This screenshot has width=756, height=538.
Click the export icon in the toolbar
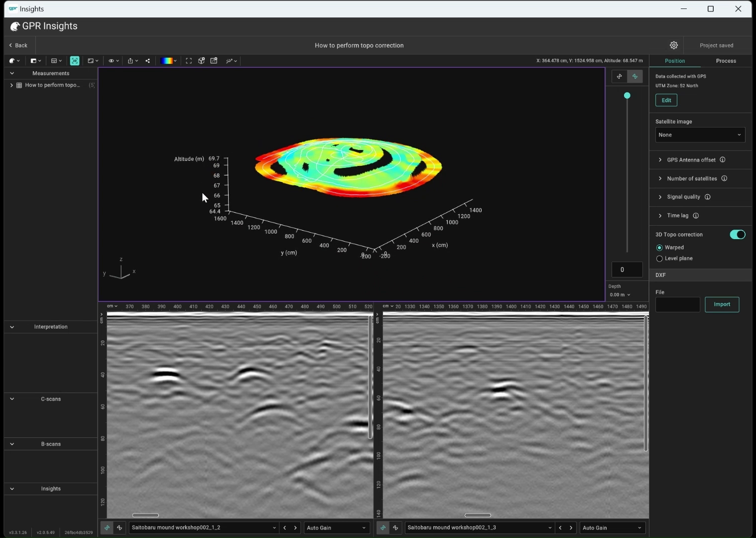(x=130, y=60)
